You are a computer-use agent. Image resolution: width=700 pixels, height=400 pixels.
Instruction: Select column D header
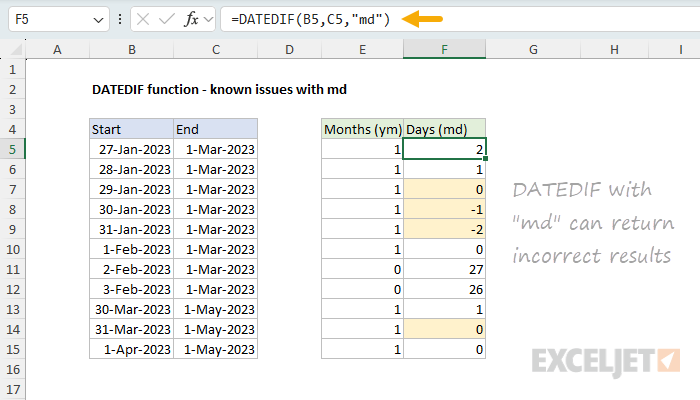(x=289, y=50)
